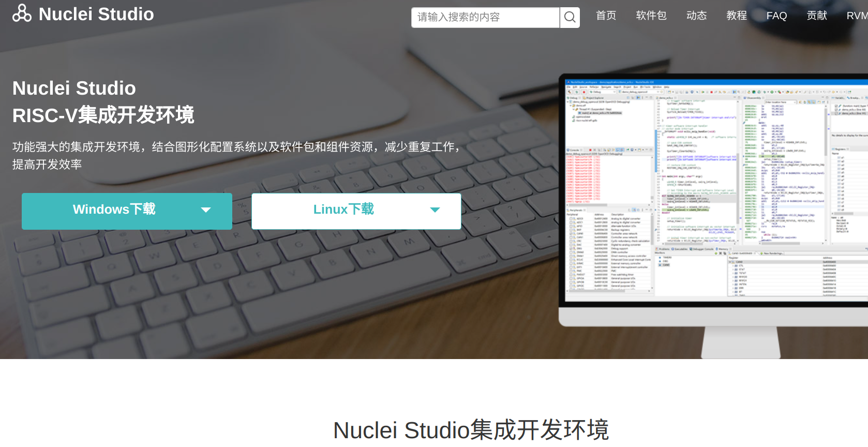Click the Linux下载 button label
The width and height of the screenshot is (868, 447).
pyautogui.click(x=343, y=210)
